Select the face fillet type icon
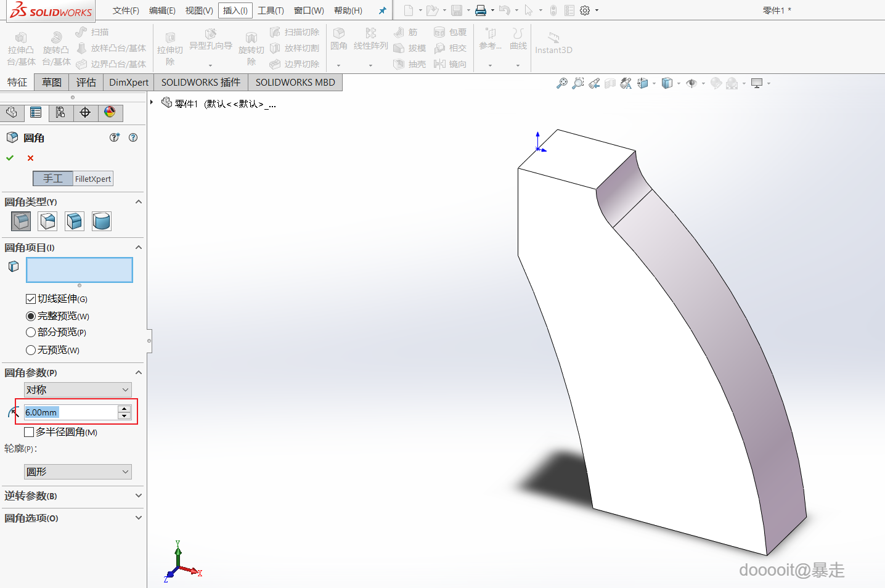Image resolution: width=885 pixels, height=588 pixels. [x=75, y=221]
